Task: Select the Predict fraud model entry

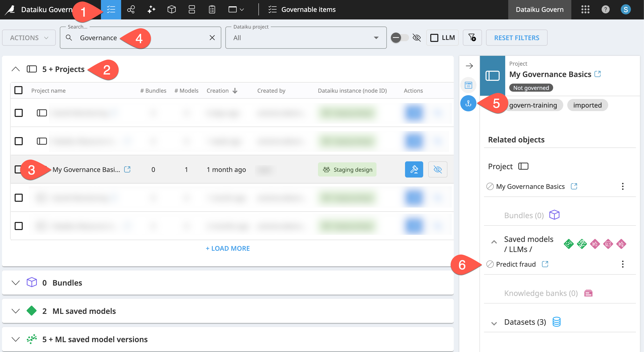Action: tap(516, 264)
